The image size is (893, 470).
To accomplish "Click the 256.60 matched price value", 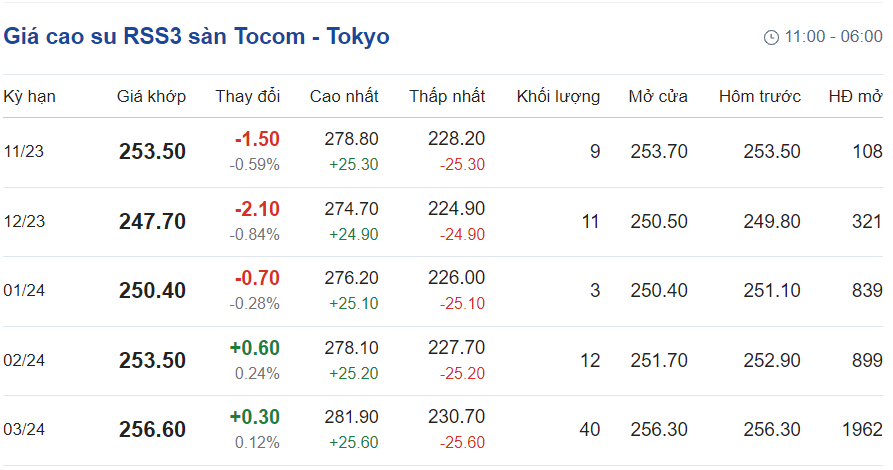I will [x=152, y=430].
